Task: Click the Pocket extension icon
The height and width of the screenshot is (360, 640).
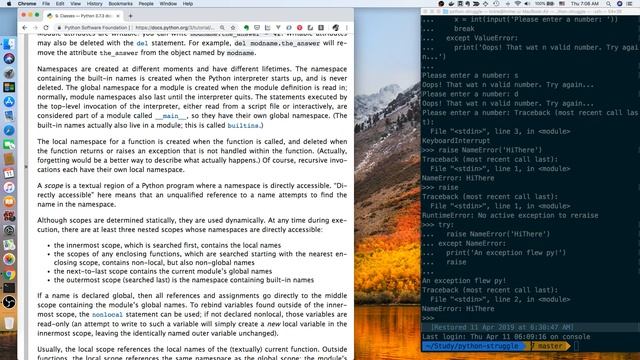Action: (257, 28)
